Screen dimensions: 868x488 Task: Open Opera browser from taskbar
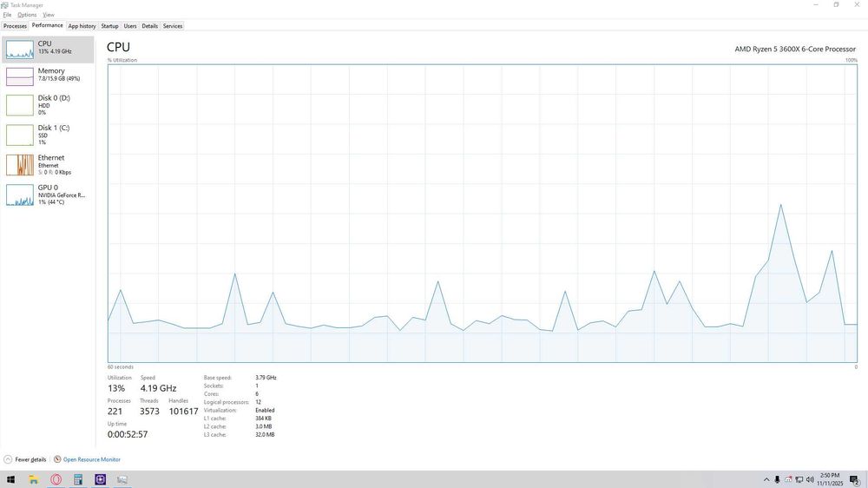click(x=56, y=479)
